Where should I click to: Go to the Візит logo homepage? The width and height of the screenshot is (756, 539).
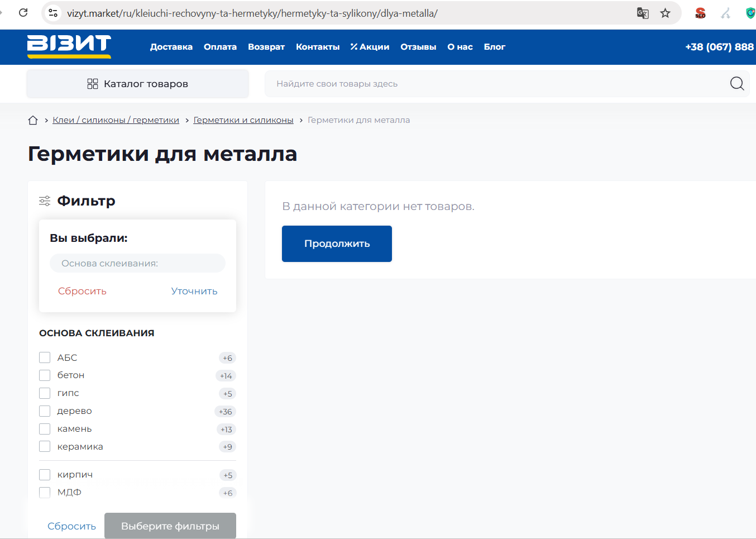pyautogui.click(x=69, y=46)
